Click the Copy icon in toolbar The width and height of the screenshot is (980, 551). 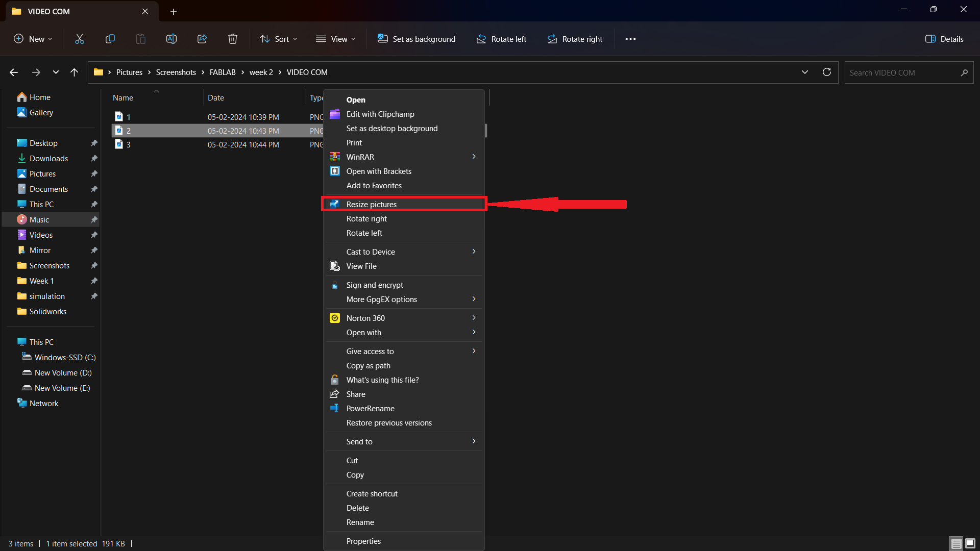[x=110, y=39]
